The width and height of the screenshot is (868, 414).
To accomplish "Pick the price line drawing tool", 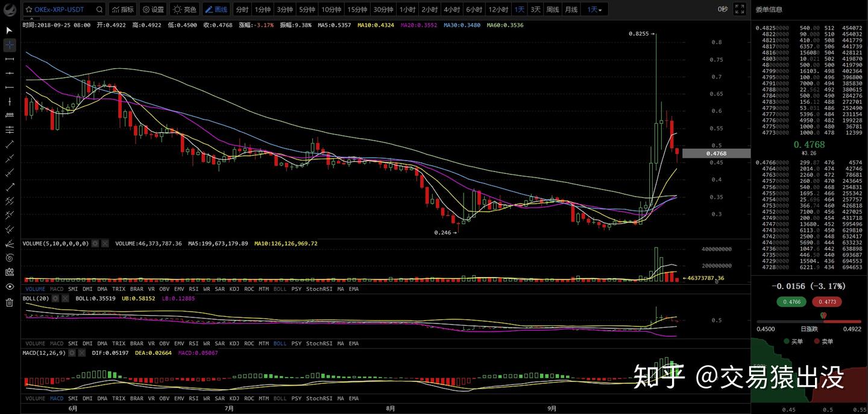I will pos(9,115).
